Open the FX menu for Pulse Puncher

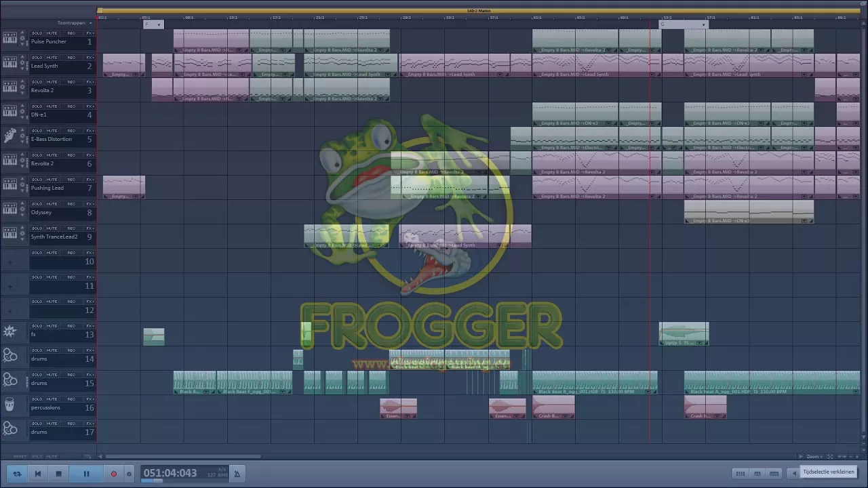(90, 33)
